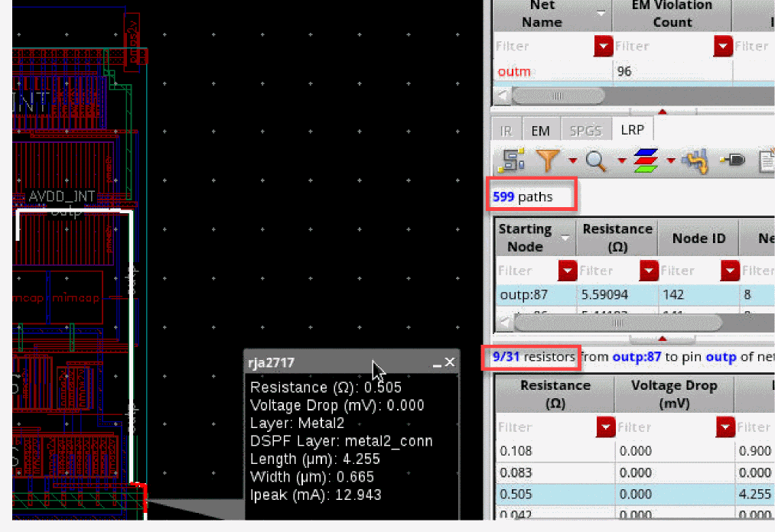Open dropdown arrow beside layers icon
775x532 pixels.
671,161
